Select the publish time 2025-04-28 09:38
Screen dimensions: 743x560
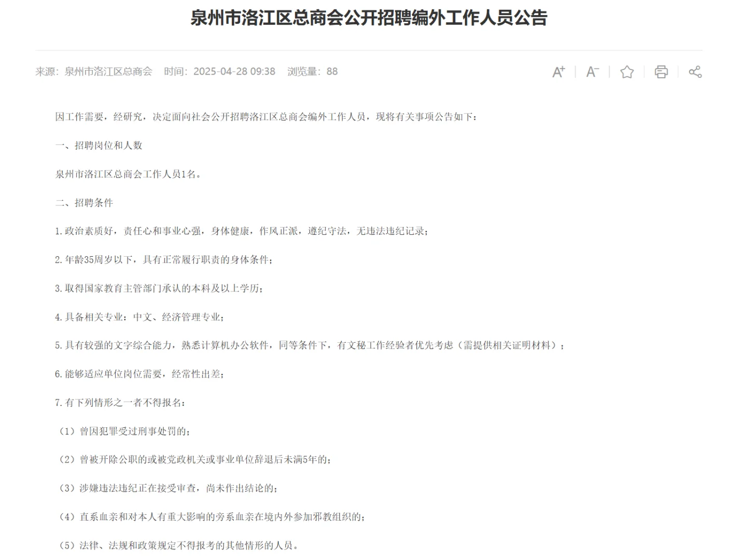pyautogui.click(x=234, y=72)
